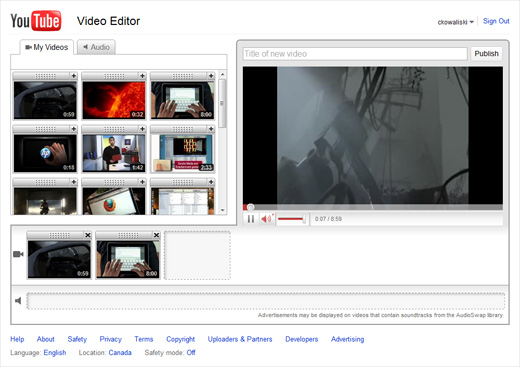Open the ckowaliski account dropdown
The width and height of the screenshot is (520, 367).
coord(455,22)
